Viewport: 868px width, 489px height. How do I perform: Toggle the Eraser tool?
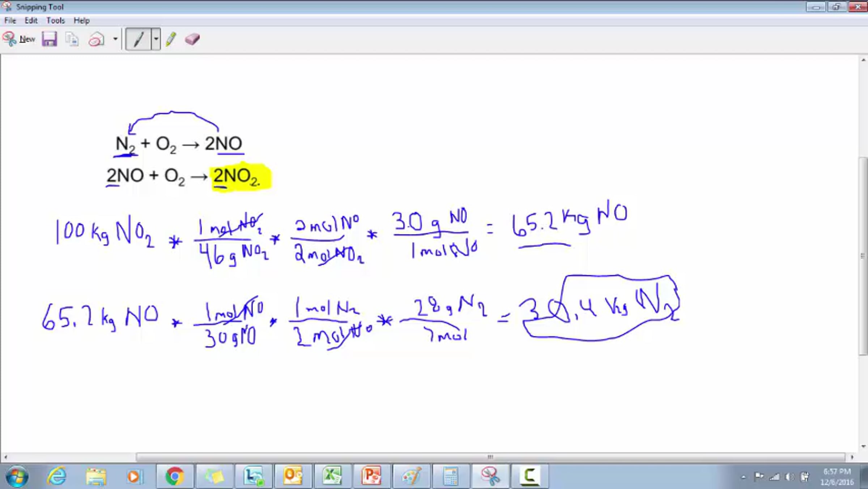coord(192,39)
